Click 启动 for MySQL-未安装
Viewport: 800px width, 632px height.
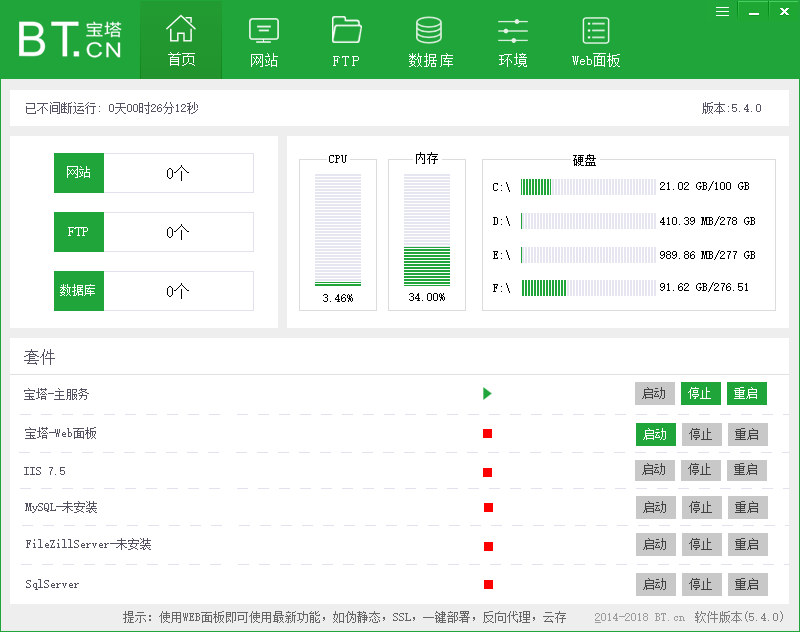pyautogui.click(x=656, y=508)
